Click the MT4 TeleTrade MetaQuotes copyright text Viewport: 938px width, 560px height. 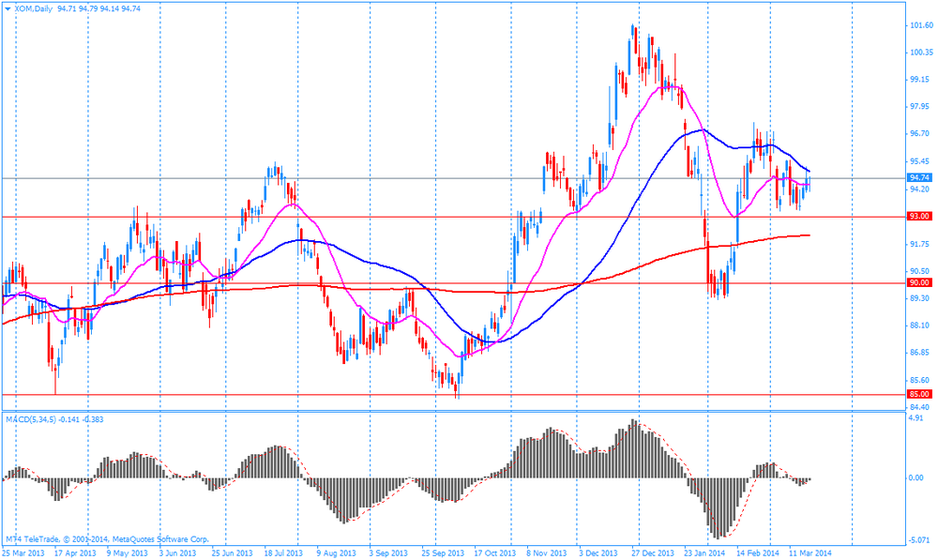pos(107,539)
